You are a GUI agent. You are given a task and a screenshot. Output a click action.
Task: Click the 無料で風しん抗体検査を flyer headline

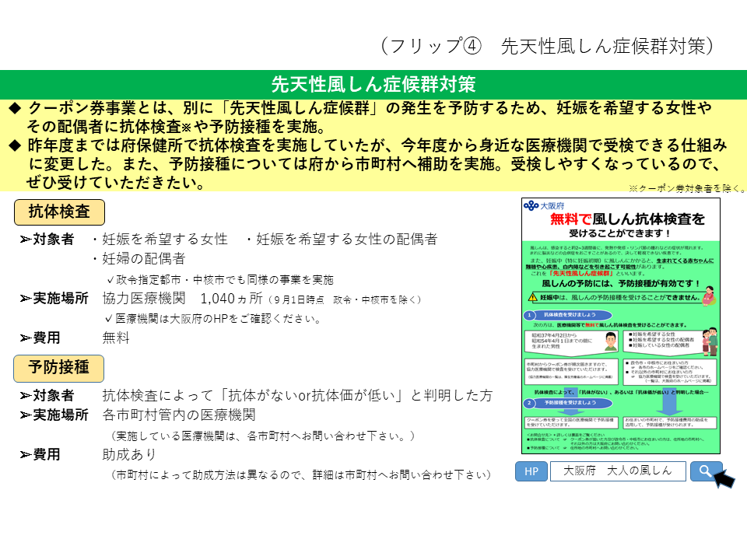coord(627,219)
